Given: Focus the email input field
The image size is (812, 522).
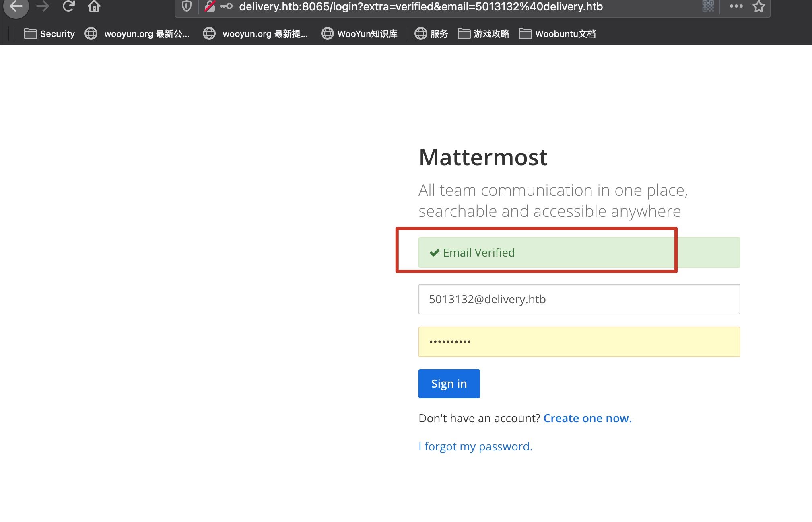Looking at the screenshot, I should (x=579, y=299).
